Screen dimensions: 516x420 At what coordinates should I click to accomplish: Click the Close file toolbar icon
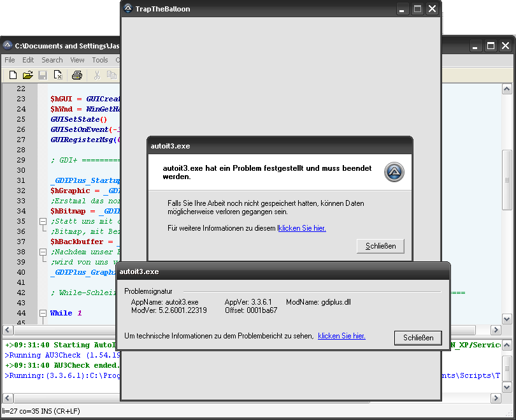57,75
